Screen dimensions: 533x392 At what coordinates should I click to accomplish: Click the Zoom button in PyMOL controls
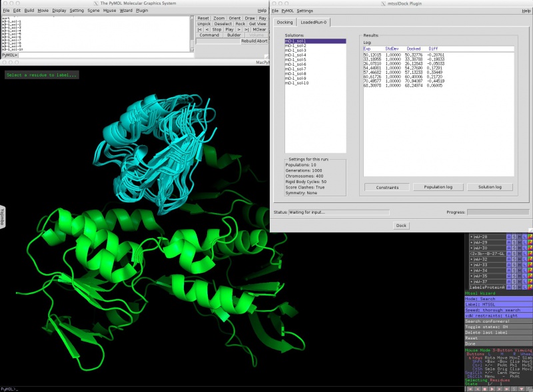(x=219, y=18)
